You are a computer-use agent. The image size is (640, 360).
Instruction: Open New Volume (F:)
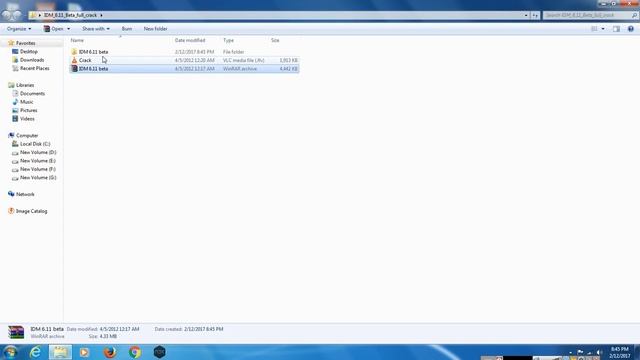[x=38, y=169]
